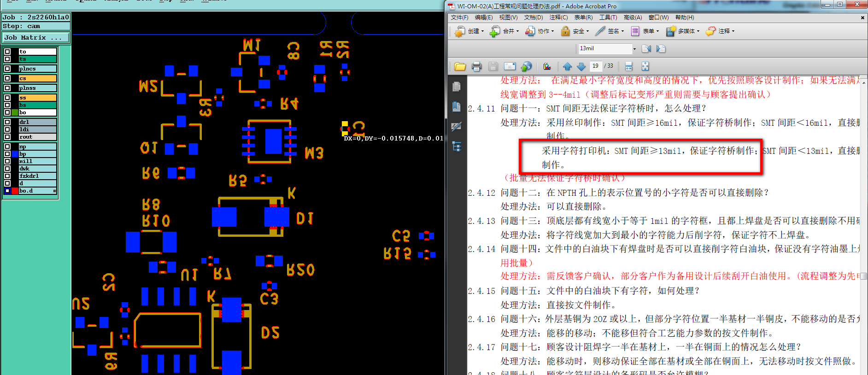Click the red color swatch of 'bo.d' layer
868x375 pixels.
[x=15, y=191]
